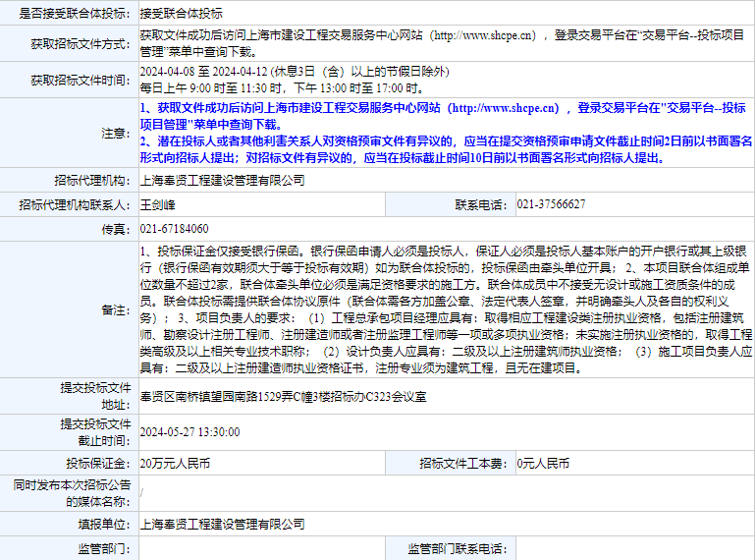Click the 招标代理机构 company name value

click(x=223, y=180)
